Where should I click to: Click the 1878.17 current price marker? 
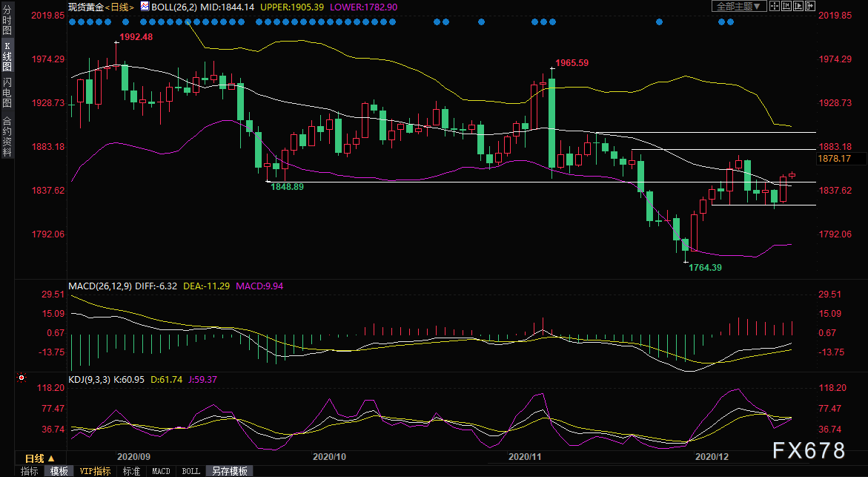coord(834,159)
